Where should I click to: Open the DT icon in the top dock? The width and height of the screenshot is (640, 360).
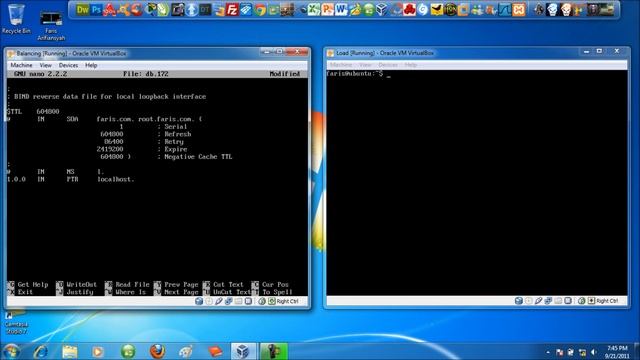point(205,9)
